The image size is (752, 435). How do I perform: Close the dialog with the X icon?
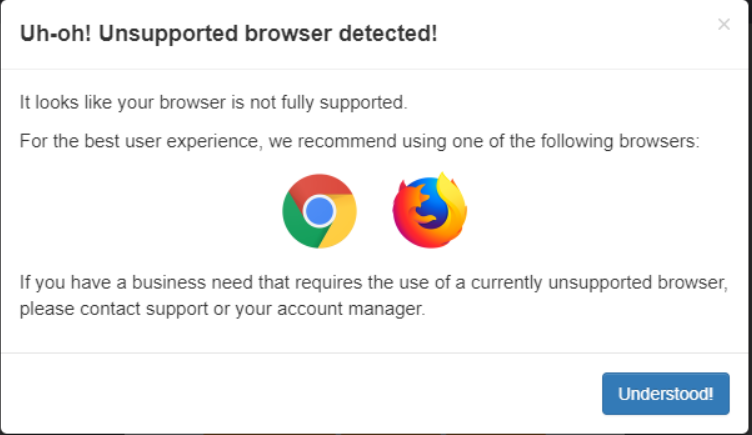[x=724, y=24]
